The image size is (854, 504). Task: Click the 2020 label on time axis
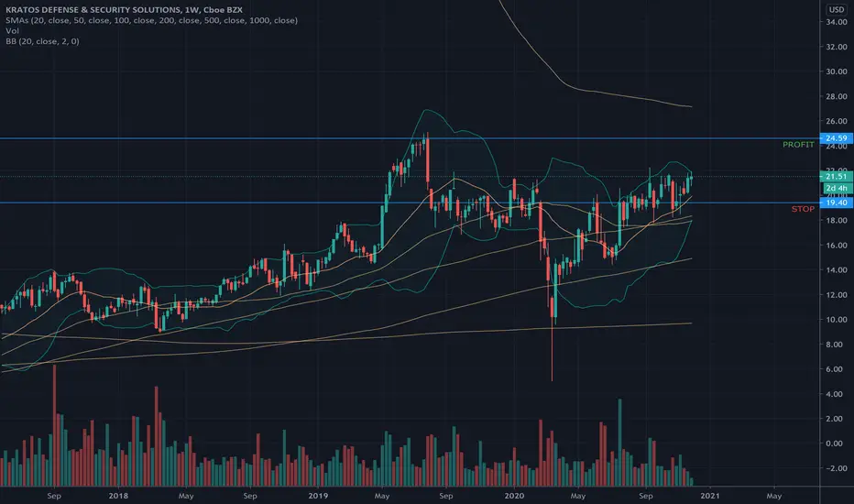pos(514,496)
